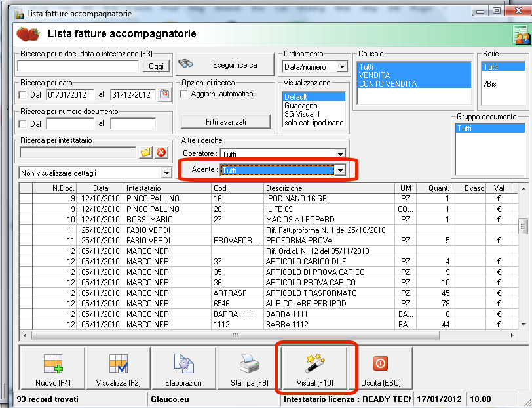532x408 pixels.
Task: Select the row ILIFE 09
Action: pos(268,209)
